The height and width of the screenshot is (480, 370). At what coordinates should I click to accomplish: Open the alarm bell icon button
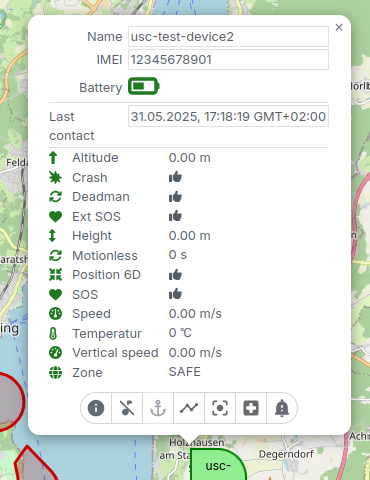point(282,408)
